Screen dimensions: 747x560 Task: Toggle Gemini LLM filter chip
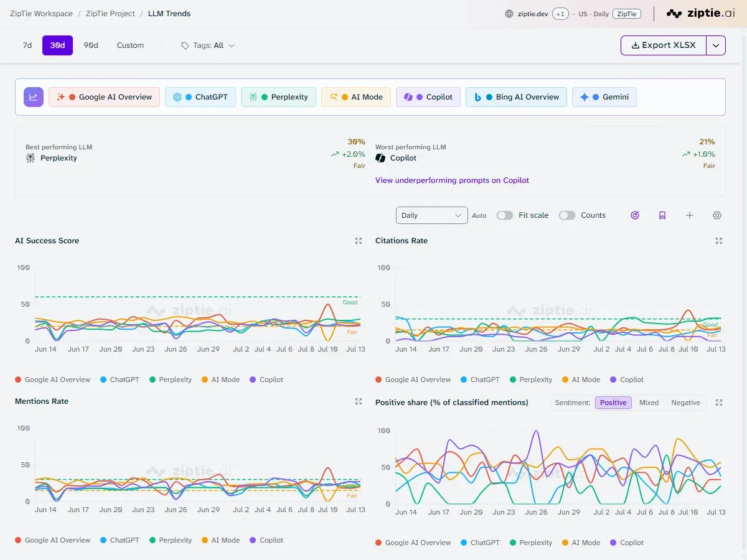click(x=604, y=97)
